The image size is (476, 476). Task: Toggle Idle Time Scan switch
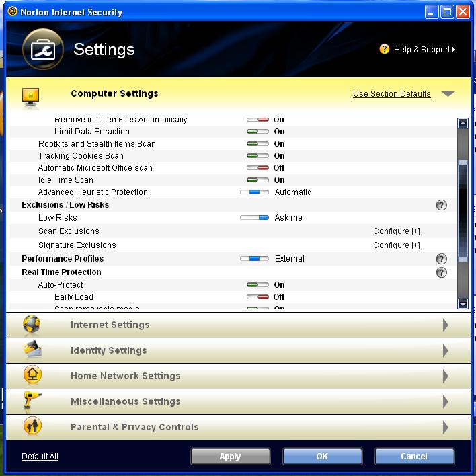[257, 180]
